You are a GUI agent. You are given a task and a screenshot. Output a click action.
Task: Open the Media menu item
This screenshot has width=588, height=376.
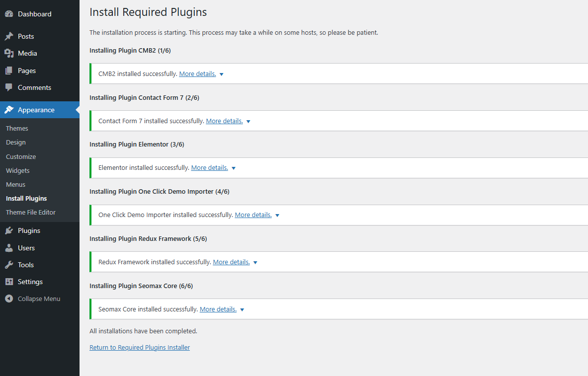point(27,53)
